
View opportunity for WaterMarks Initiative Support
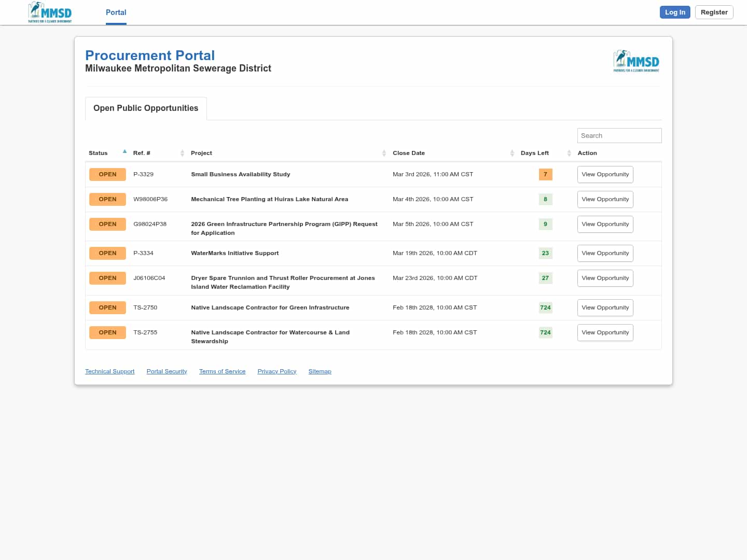pyautogui.click(x=605, y=253)
